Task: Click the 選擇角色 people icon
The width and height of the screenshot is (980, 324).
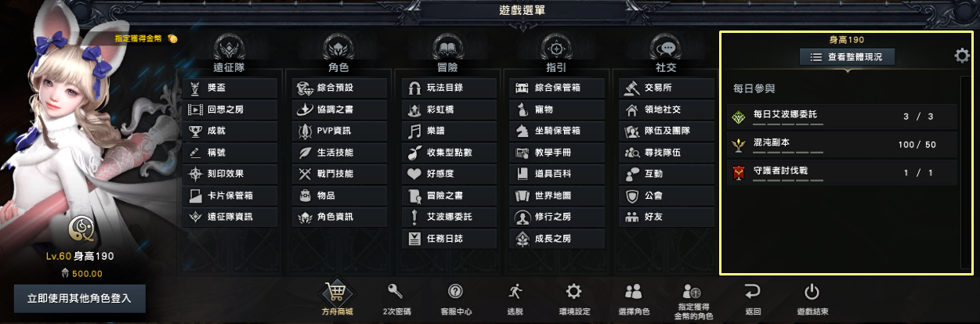Action: click(634, 291)
